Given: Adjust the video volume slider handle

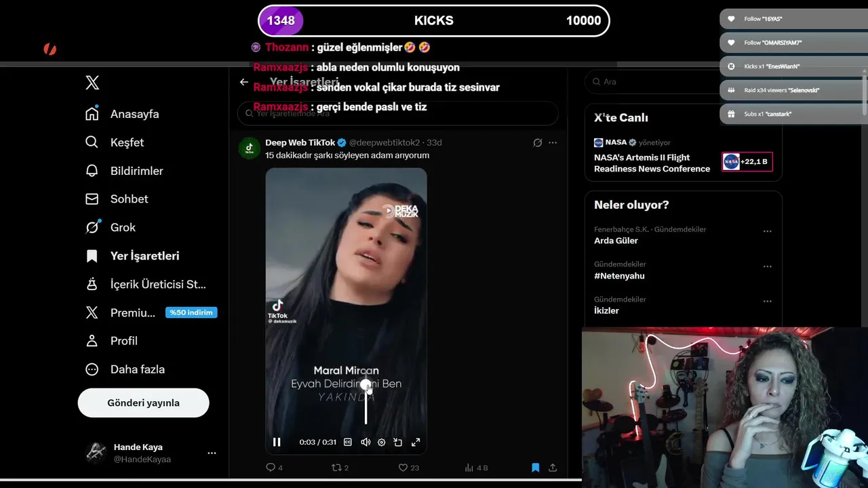Looking at the screenshot, I should pyautogui.click(x=366, y=386).
